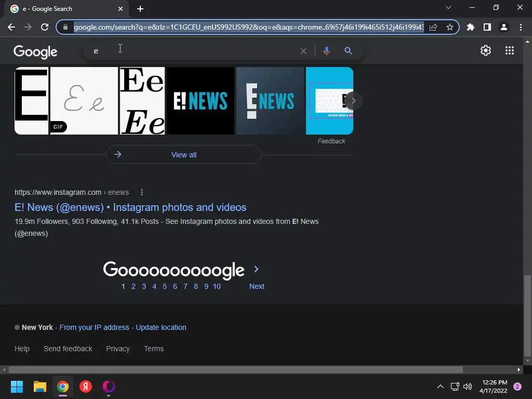Go to results page 4
The width and height of the screenshot is (532, 399).
click(154, 286)
